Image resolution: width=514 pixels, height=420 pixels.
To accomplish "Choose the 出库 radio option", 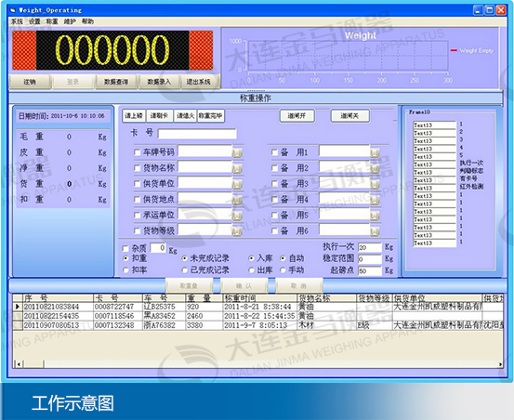I will click(252, 270).
